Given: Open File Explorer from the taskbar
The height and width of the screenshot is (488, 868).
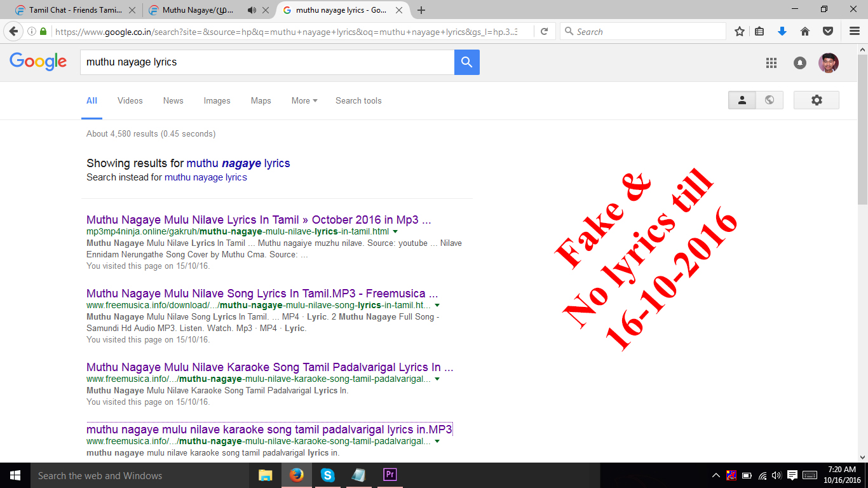Looking at the screenshot, I should click(265, 475).
